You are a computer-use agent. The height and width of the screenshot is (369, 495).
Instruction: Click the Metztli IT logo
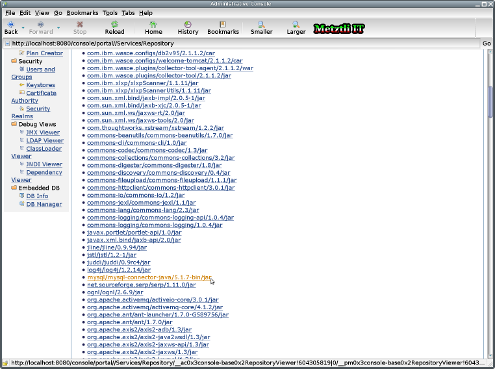point(339,29)
